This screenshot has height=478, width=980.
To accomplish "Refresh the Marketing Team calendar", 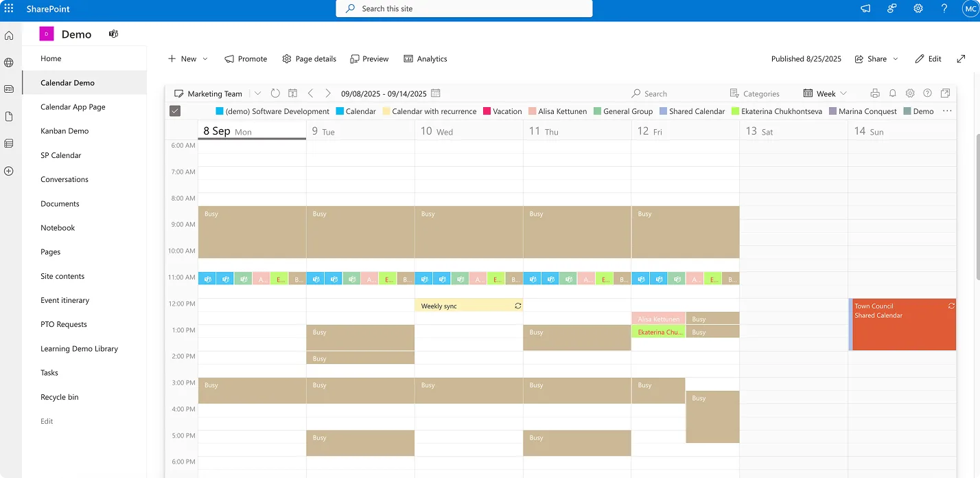I will click(x=275, y=93).
